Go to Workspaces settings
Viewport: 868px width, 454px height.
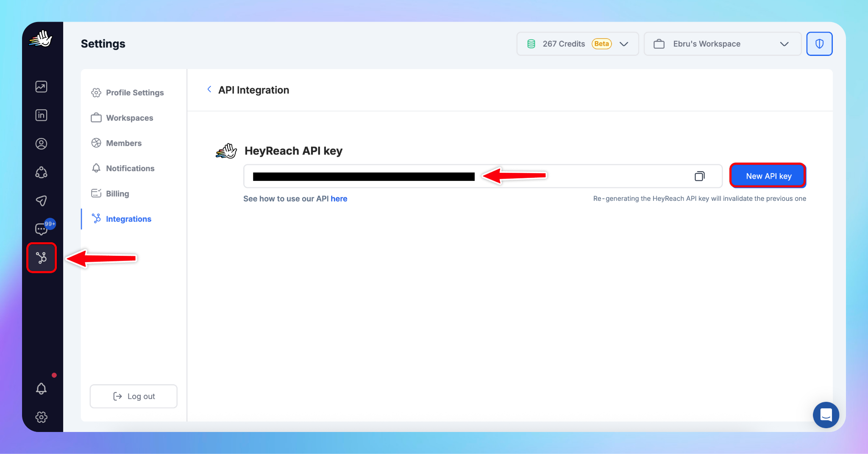click(122, 118)
